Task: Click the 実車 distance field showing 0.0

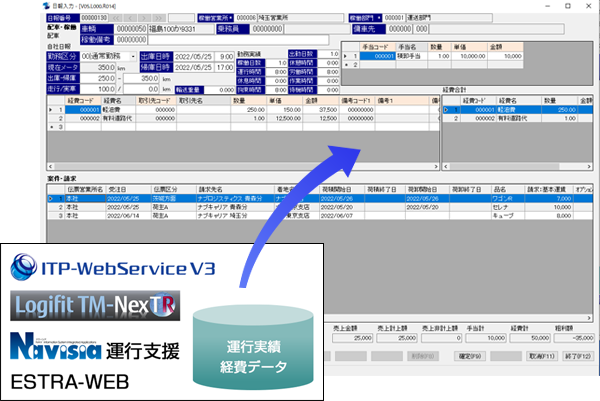Action: [x=141, y=89]
